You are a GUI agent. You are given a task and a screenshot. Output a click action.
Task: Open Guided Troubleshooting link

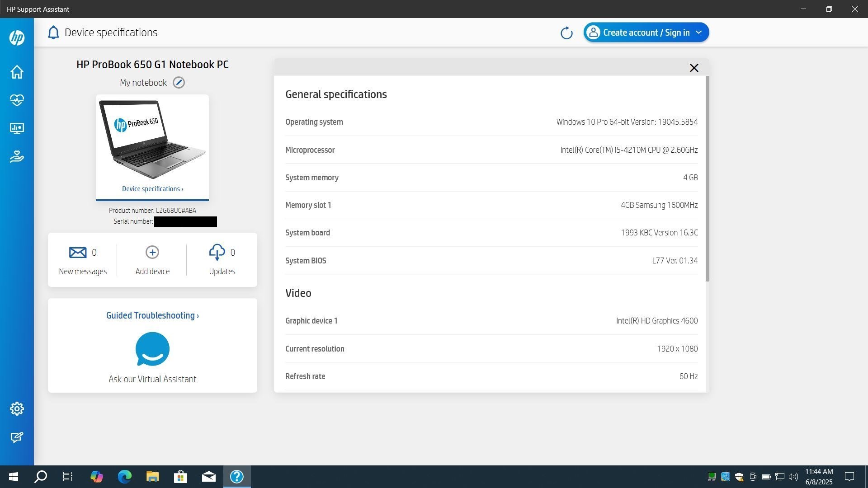[152, 315]
